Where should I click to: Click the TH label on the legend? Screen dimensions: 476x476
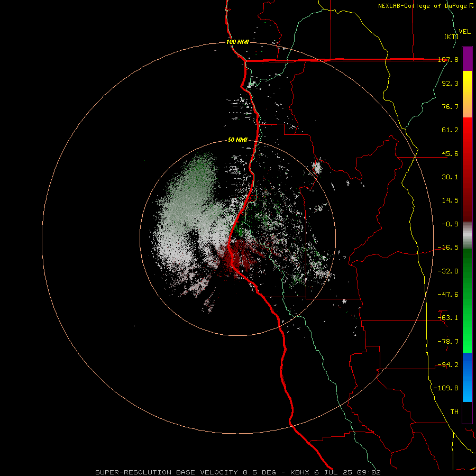coord(454,412)
